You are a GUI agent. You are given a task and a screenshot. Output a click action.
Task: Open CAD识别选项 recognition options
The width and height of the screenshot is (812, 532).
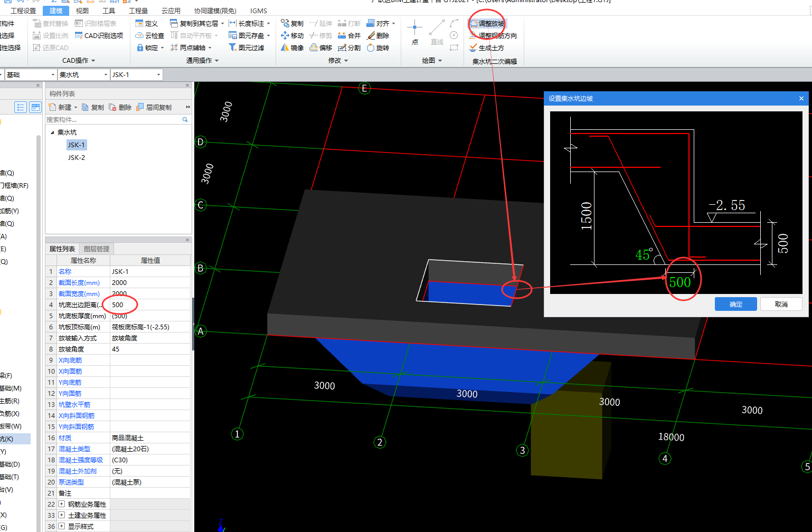[x=99, y=35]
